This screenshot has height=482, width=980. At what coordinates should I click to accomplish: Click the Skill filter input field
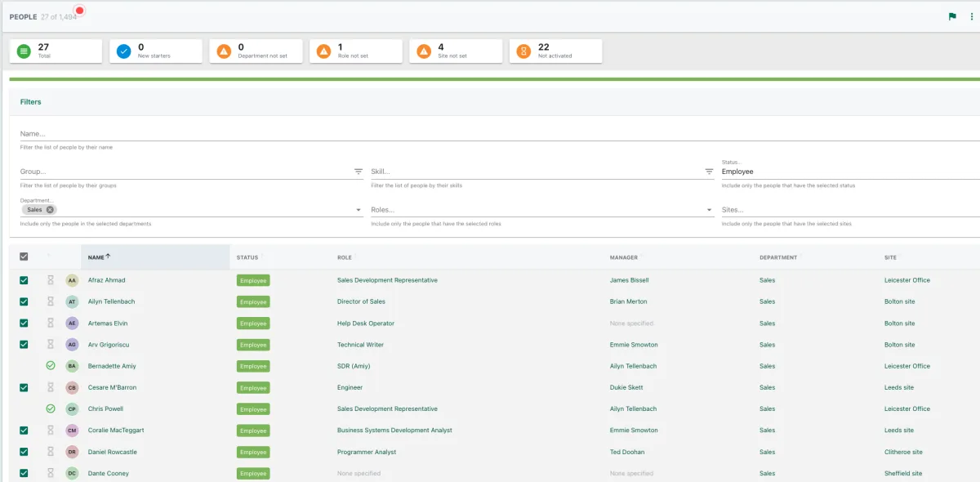(x=537, y=172)
